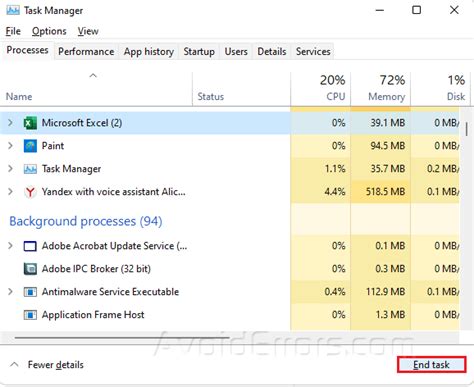Click the 1.1% CPU value

coord(335,169)
